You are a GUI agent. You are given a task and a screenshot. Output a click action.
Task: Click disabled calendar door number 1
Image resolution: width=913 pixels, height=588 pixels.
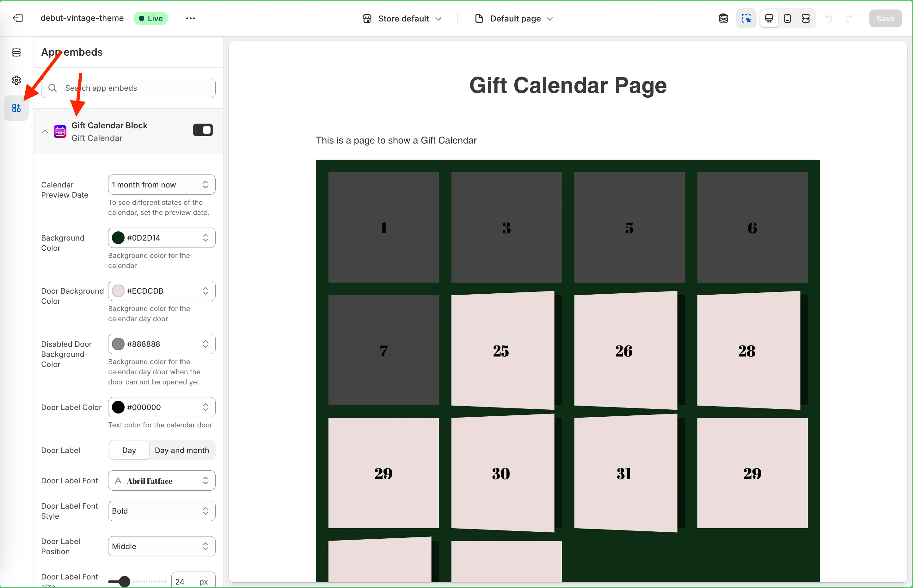383,228
